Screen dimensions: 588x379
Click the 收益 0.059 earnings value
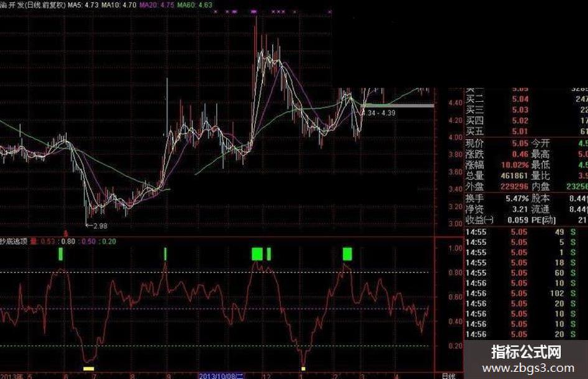(518, 220)
